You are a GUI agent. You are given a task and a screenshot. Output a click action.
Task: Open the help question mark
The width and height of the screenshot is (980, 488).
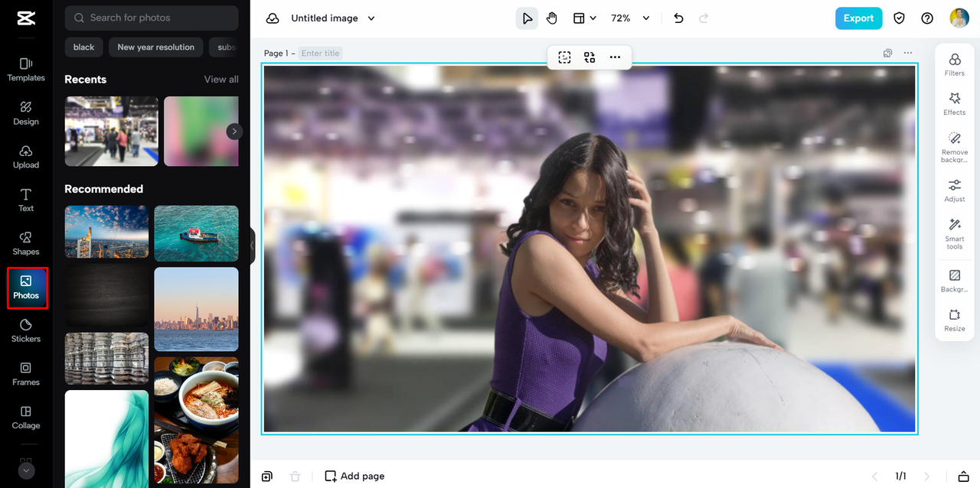point(927,18)
